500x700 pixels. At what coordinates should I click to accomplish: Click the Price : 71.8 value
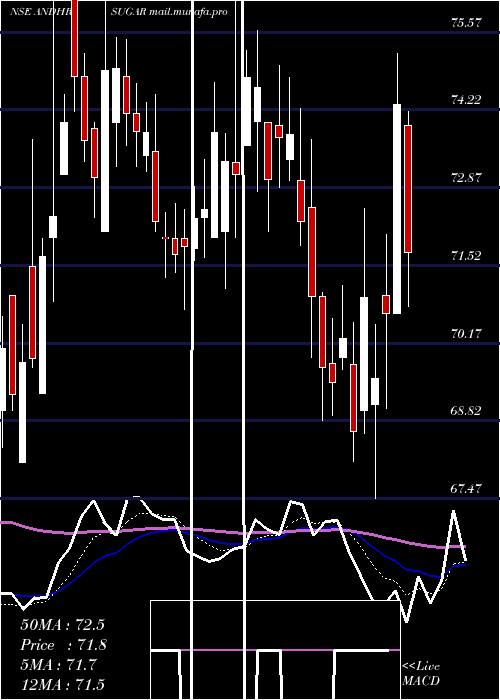click(x=64, y=645)
